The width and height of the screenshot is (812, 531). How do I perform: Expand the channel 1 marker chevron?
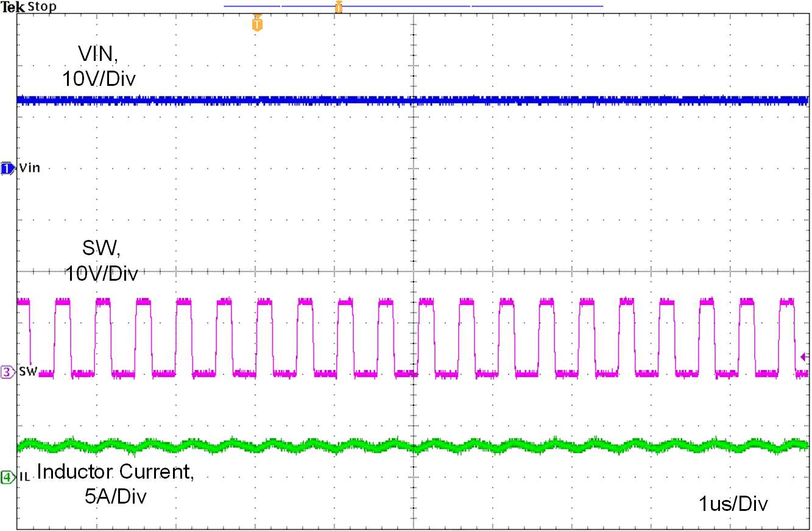click(x=12, y=167)
